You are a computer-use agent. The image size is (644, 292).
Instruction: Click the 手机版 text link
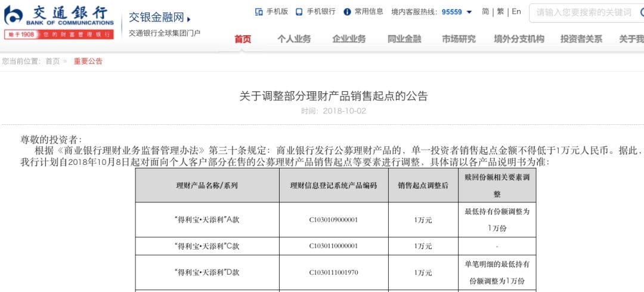tap(277, 12)
